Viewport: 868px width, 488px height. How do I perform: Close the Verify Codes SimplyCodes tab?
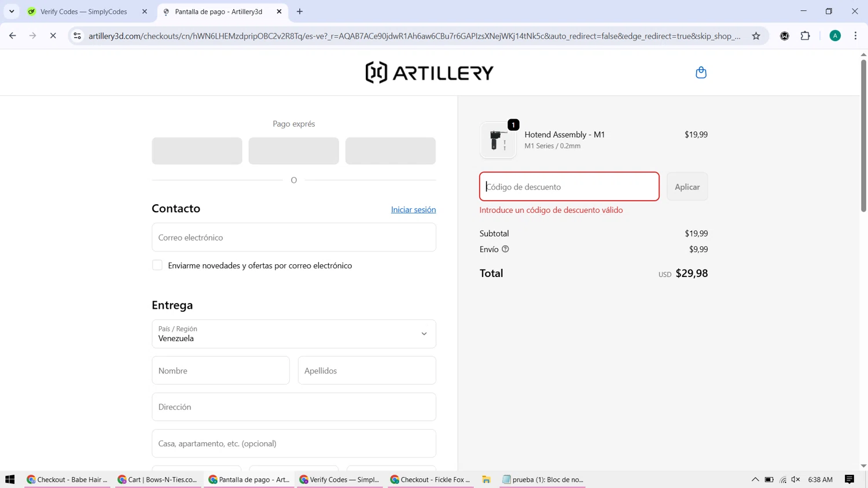145,12
